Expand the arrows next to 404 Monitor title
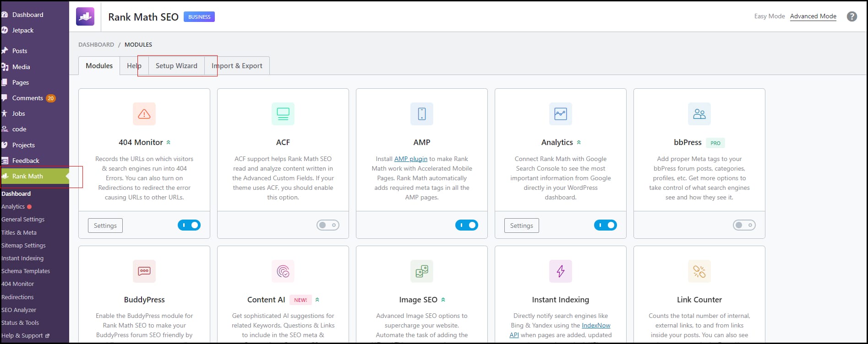 (169, 143)
